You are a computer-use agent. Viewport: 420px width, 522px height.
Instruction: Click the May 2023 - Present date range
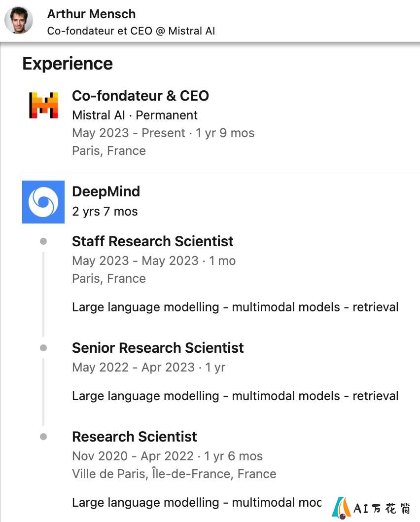click(129, 133)
